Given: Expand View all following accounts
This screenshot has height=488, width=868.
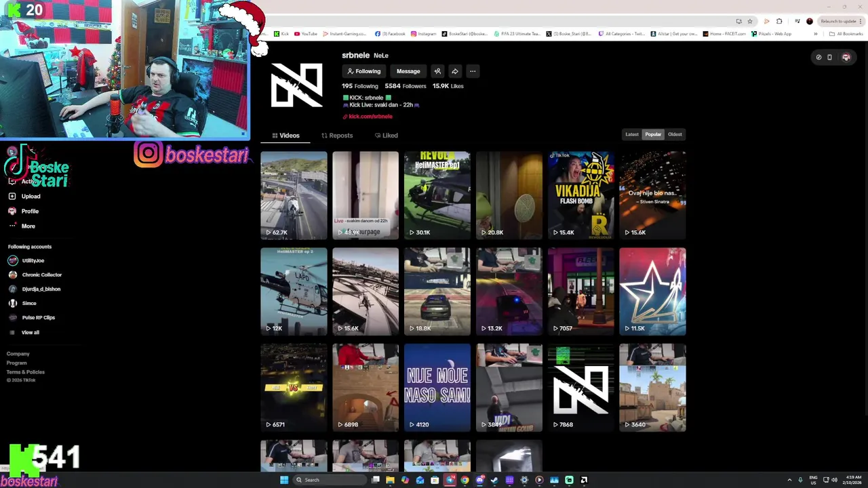Looking at the screenshot, I should coord(24,333).
